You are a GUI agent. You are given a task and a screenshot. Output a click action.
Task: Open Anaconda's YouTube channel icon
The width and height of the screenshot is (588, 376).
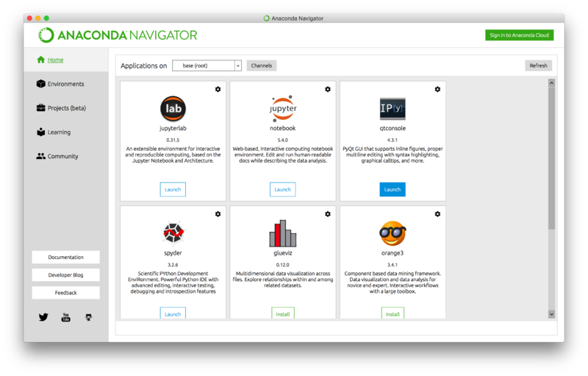click(x=65, y=317)
